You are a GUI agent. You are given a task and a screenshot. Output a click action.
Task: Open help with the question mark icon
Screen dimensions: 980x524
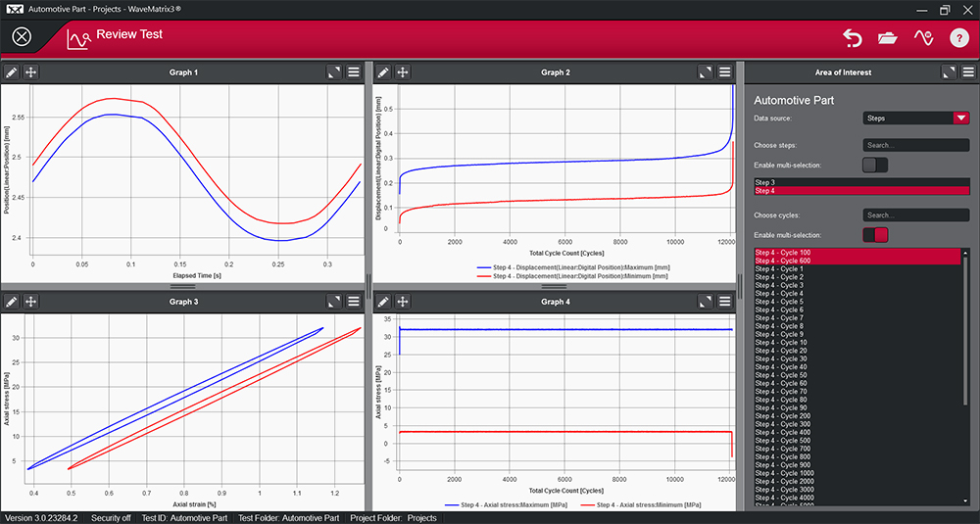(959, 37)
